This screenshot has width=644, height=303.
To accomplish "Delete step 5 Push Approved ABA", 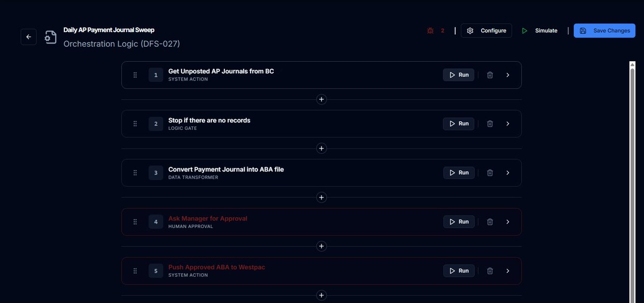I will click(490, 271).
